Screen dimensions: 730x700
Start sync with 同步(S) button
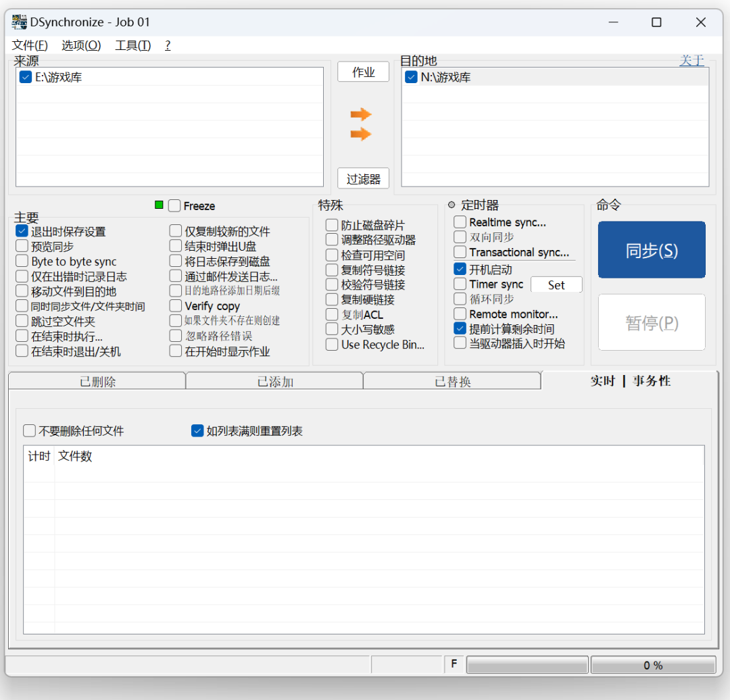click(652, 250)
